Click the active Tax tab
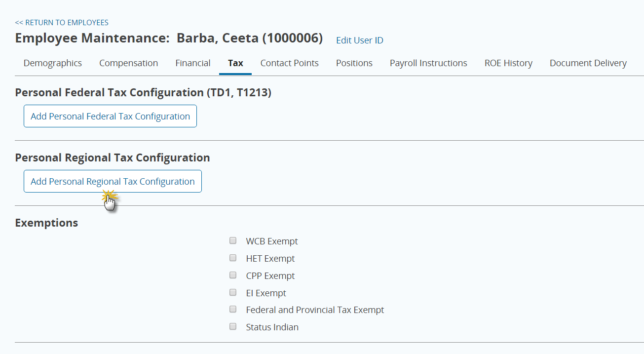The width and height of the screenshot is (644, 354). [x=235, y=63]
